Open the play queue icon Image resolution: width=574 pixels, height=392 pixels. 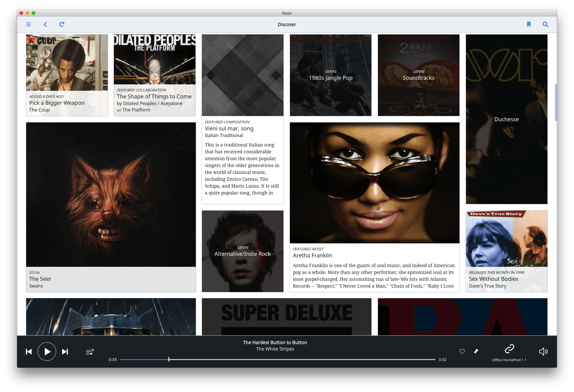pos(90,352)
